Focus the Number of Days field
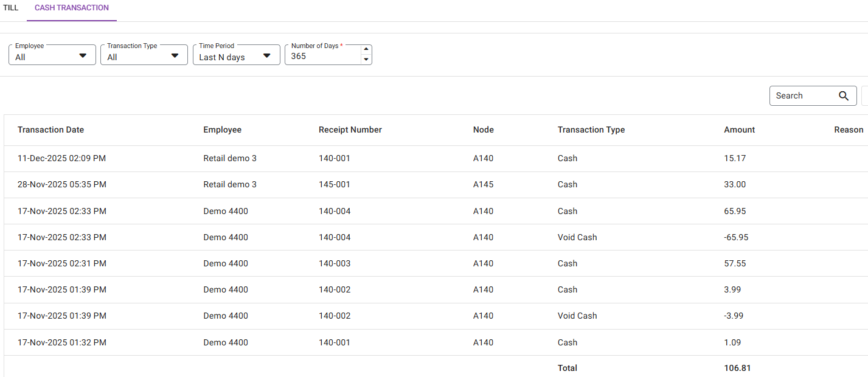 coord(322,57)
